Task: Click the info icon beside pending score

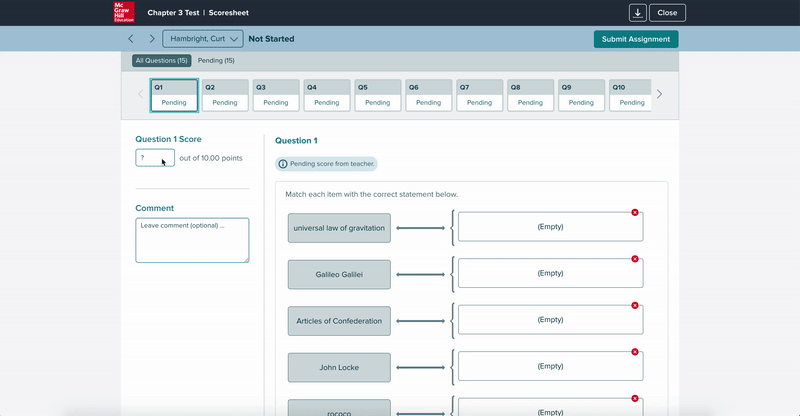Action: click(x=283, y=164)
